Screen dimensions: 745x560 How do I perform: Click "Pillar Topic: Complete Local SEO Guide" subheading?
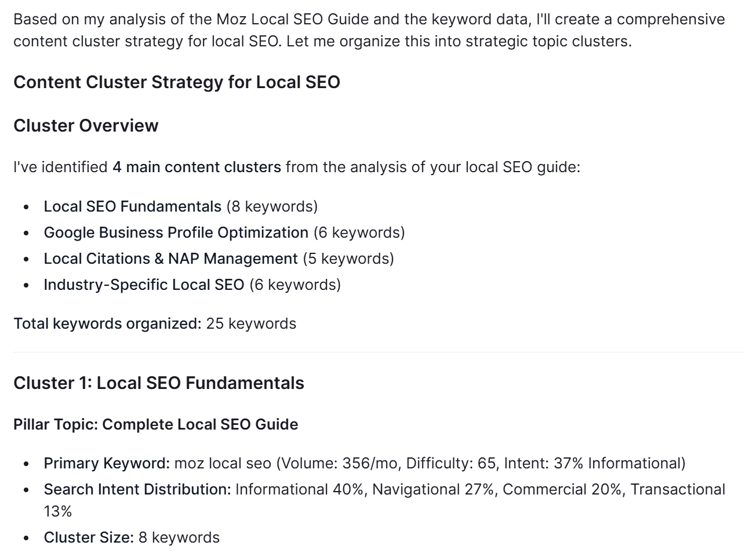click(x=155, y=424)
